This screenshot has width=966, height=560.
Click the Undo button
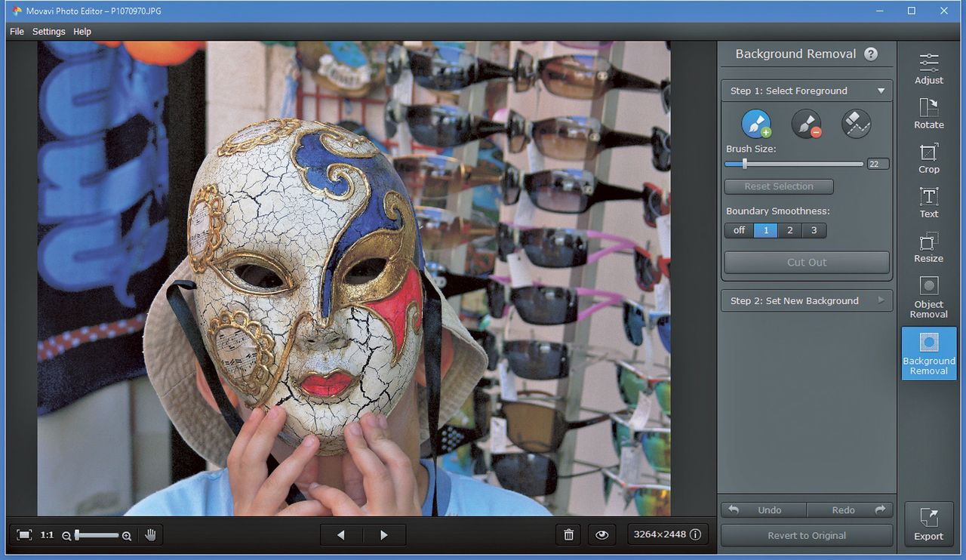pos(763,510)
